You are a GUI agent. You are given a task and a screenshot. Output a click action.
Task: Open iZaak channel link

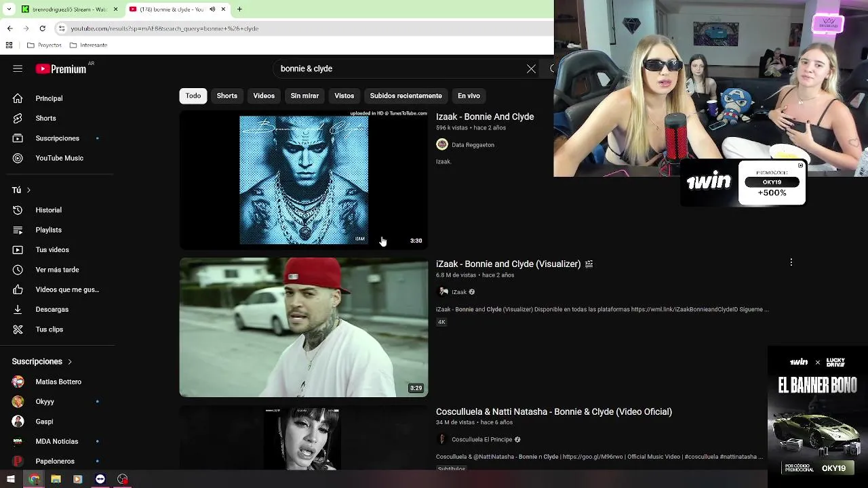459,292
